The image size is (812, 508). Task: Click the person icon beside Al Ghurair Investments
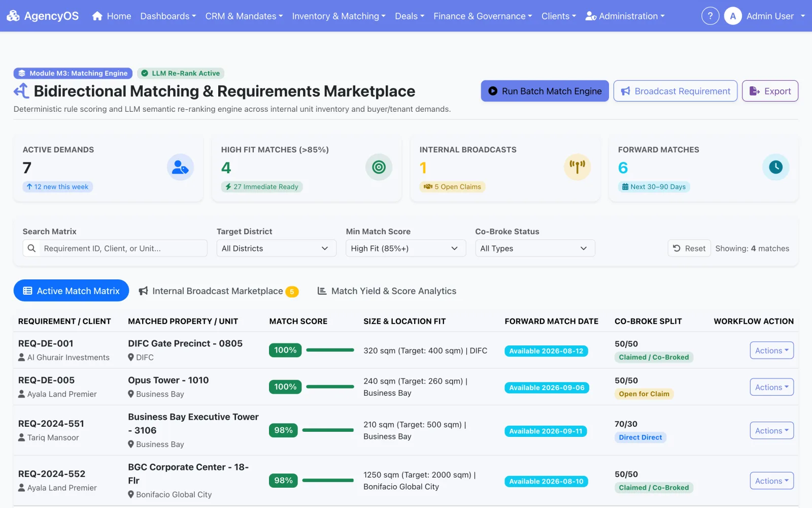tap(21, 357)
